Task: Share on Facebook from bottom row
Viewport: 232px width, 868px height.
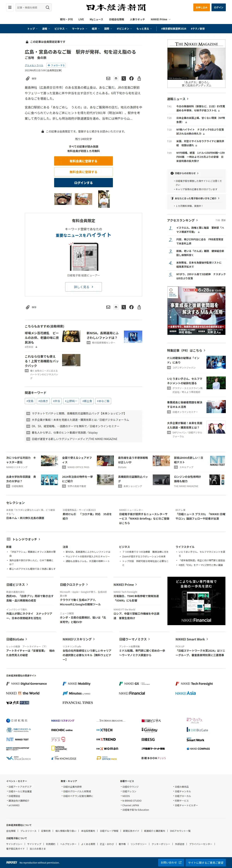Action: (x=131, y=307)
